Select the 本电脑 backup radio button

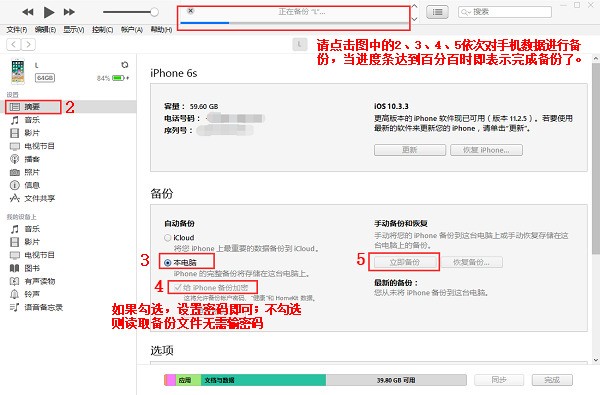(167, 263)
